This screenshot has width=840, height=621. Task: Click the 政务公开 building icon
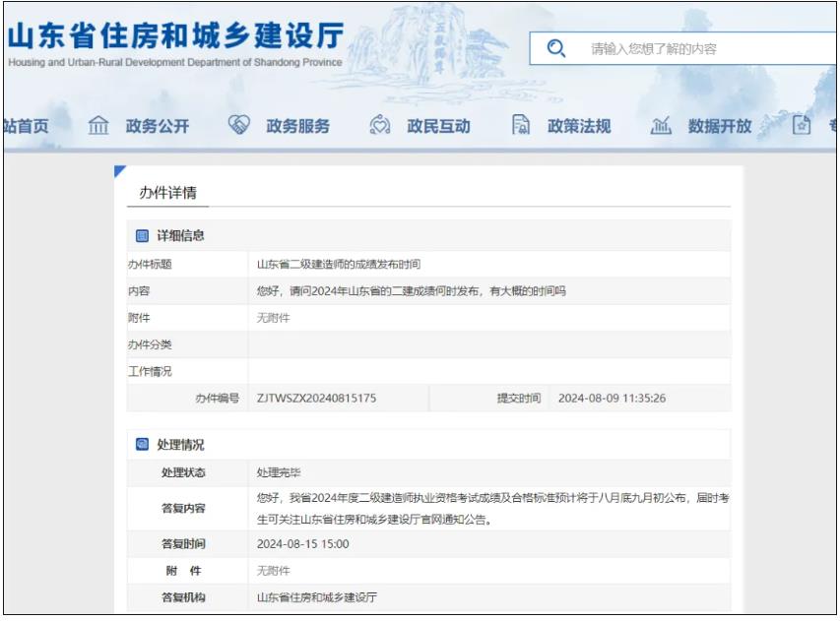point(98,126)
